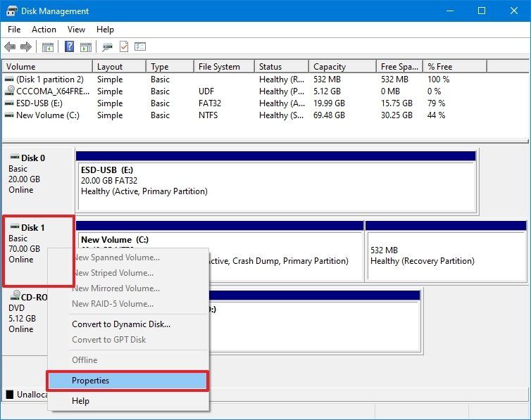Open the File menu

[x=14, y=30]
